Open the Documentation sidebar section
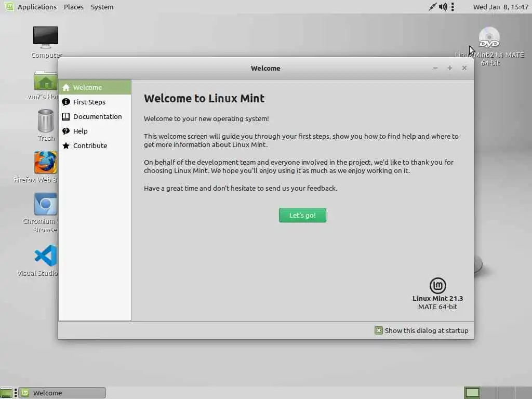 coord(95,116)
